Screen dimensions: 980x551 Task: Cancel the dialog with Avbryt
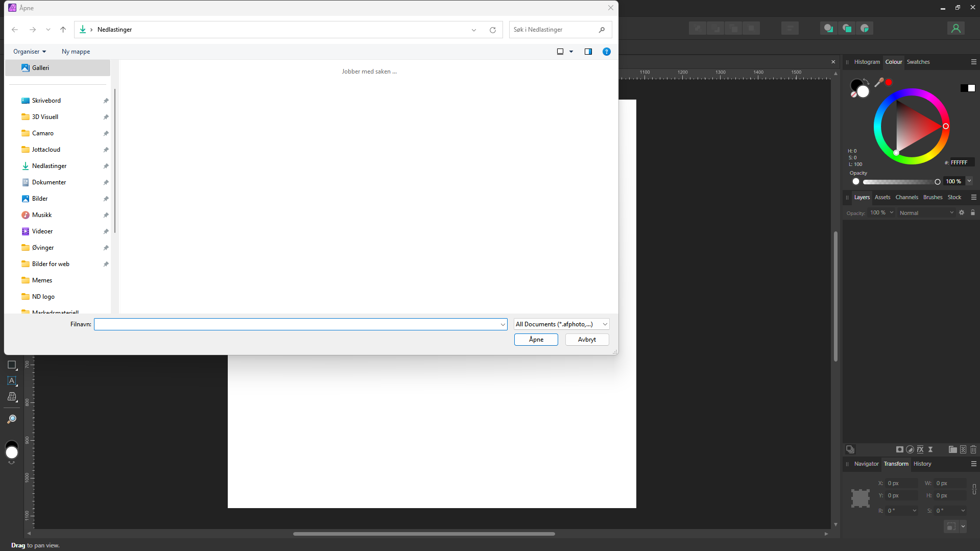(587, 340)
